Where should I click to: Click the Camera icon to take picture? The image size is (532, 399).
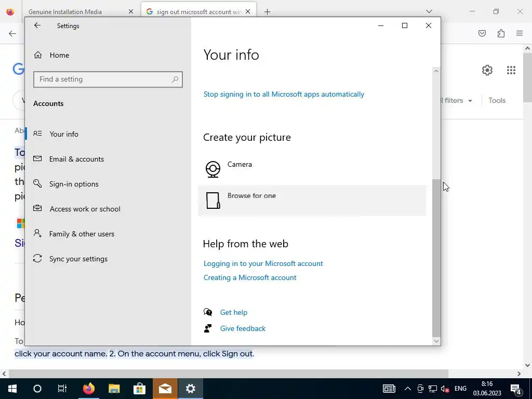pos(212,169)
